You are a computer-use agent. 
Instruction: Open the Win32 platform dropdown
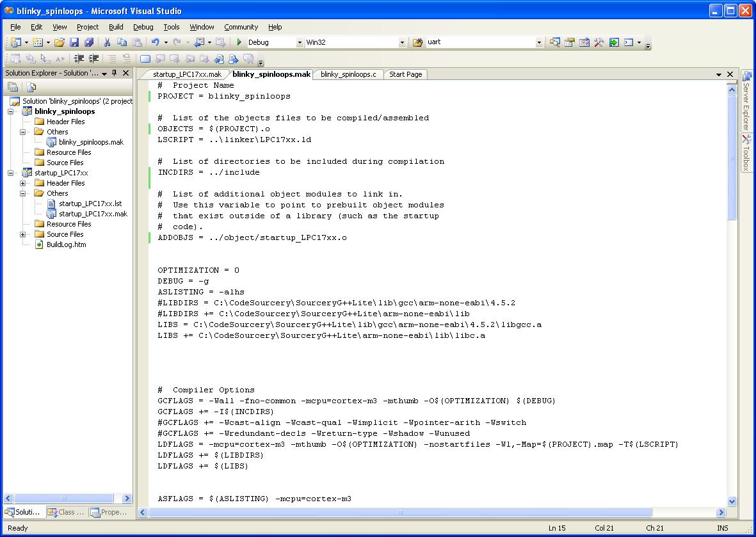[x=401, y=42]
